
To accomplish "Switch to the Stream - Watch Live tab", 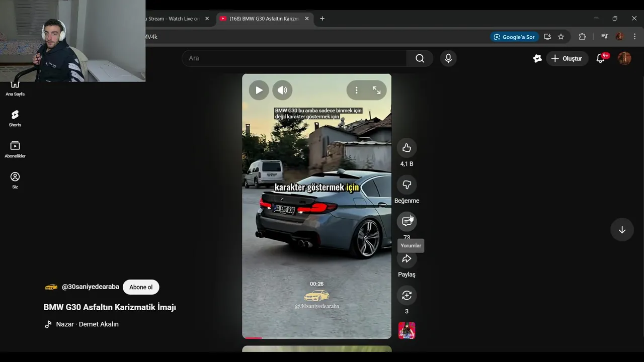I will tap(173, 19).
